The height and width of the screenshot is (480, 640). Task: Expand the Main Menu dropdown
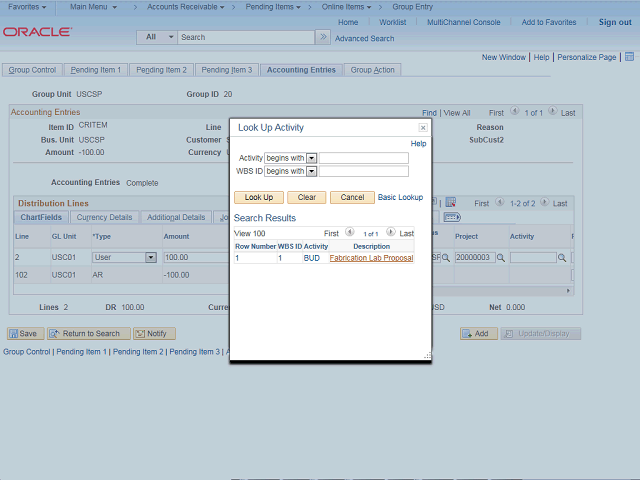click(x=93, y=7)
